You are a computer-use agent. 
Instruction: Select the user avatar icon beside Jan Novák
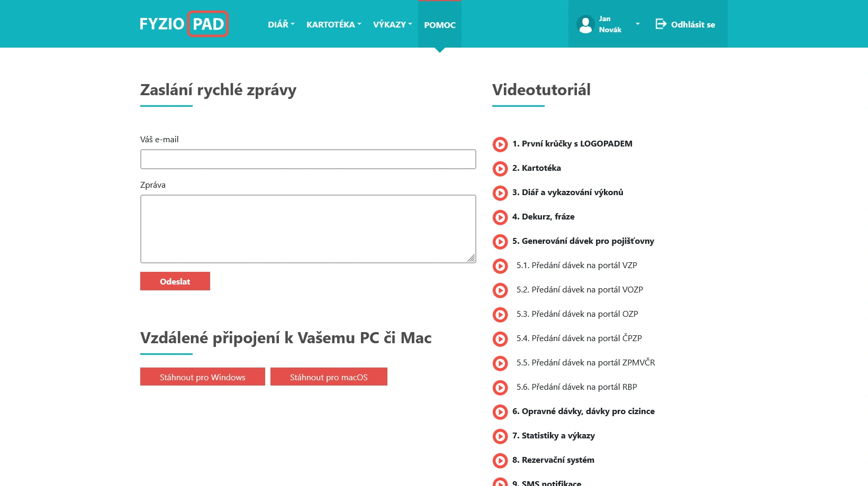click(585, 24)
